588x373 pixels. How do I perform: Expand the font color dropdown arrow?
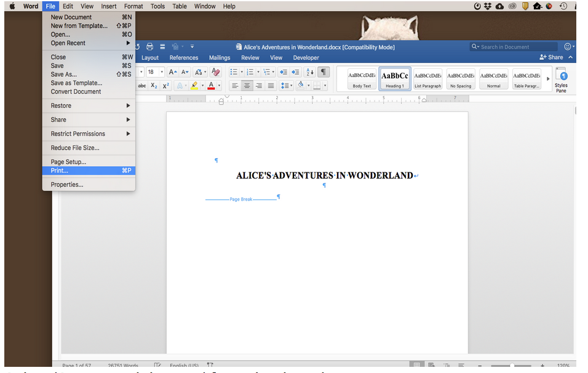pos(219,86)
